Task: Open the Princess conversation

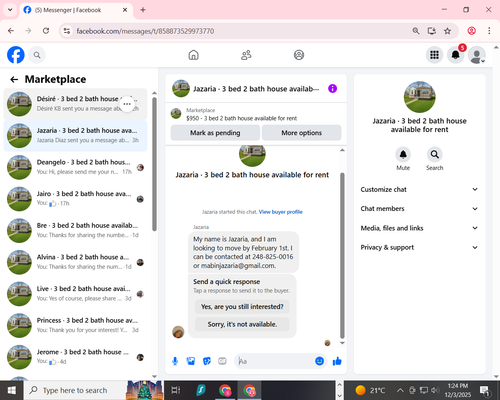Action: (x=75, y=326)
